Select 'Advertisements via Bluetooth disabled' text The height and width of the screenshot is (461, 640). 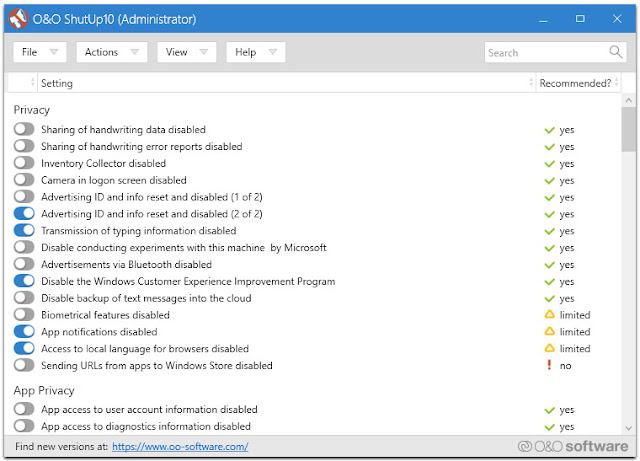pos(127,264)
